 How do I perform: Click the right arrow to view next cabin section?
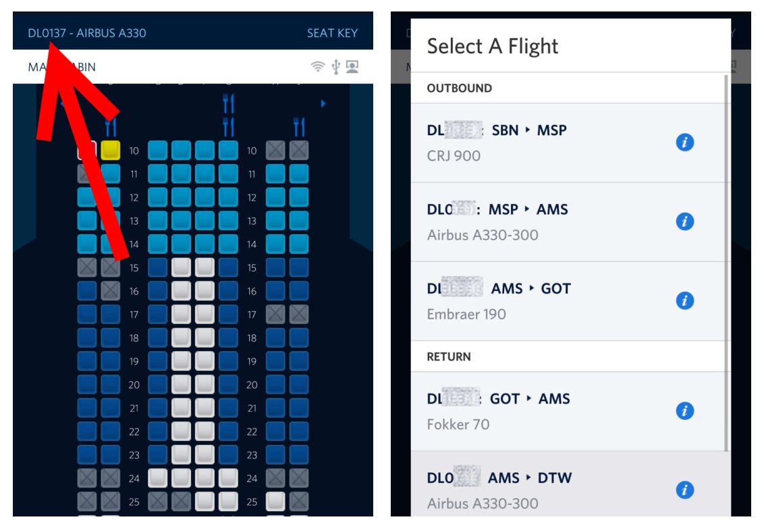323,103
